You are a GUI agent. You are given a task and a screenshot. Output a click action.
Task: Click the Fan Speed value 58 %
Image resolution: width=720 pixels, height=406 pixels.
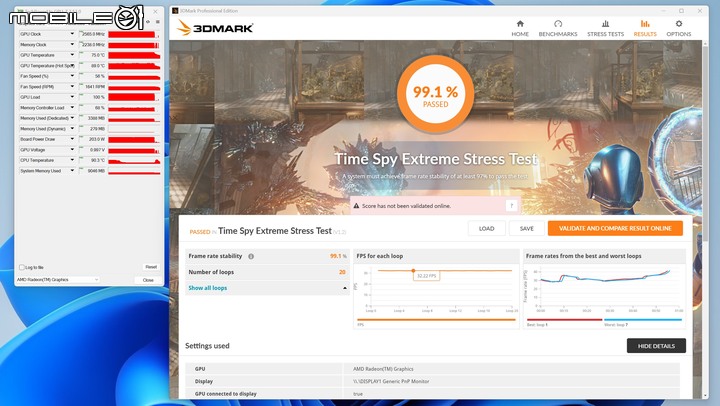92,76
